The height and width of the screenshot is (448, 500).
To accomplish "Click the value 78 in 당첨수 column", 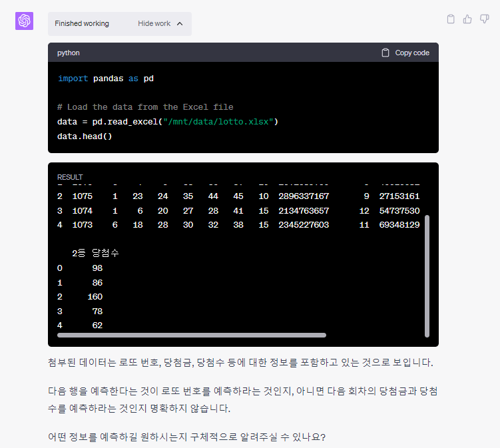I will 97,312.
